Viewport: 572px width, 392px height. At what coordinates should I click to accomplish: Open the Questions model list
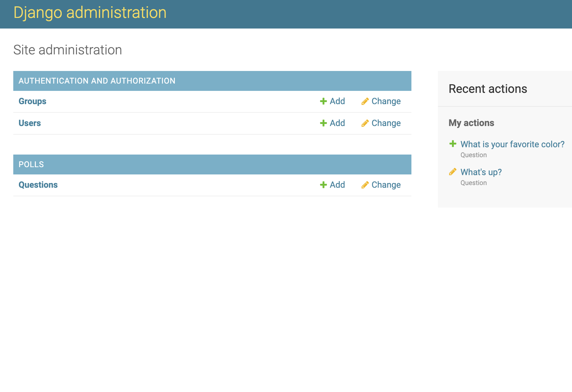[x=38, y=185]
